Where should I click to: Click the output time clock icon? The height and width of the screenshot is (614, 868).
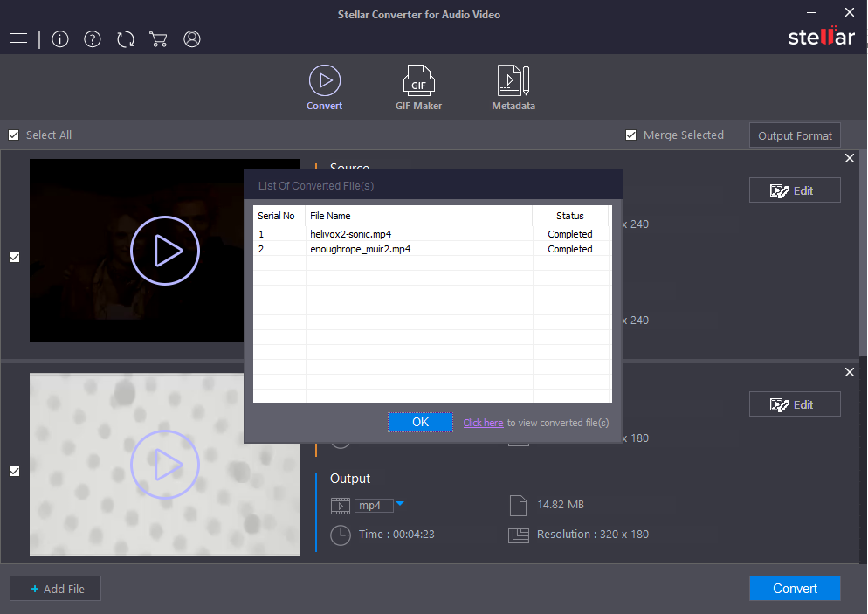click(x=341, y=535)
